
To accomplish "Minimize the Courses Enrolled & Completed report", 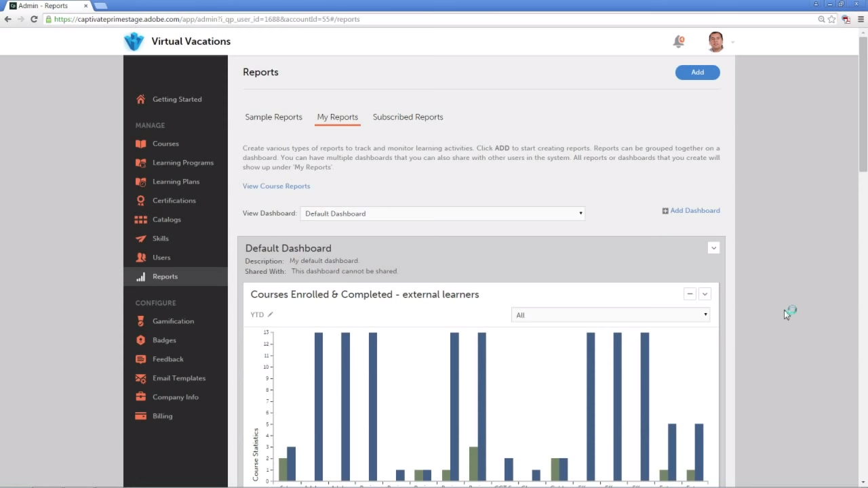I will (690, 294).
